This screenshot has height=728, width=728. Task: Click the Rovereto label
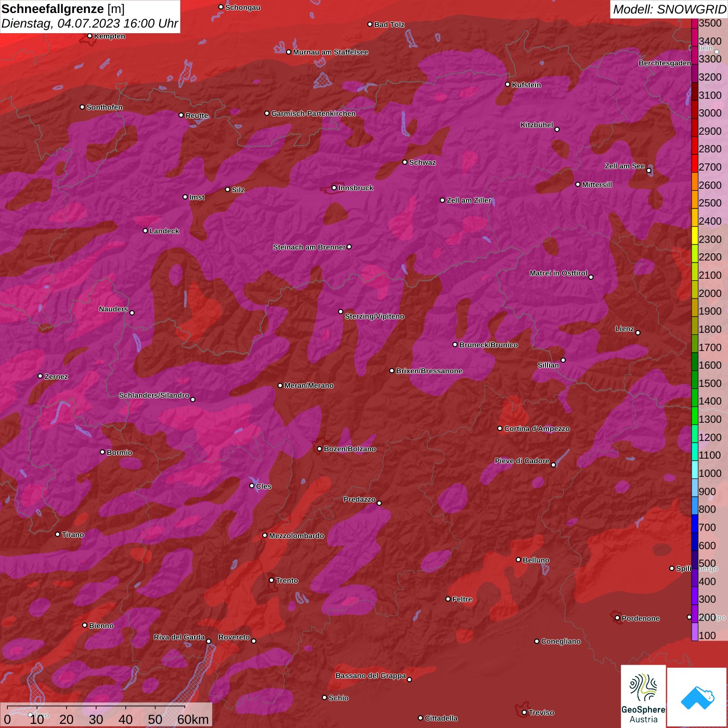click(x=234, y=637)
